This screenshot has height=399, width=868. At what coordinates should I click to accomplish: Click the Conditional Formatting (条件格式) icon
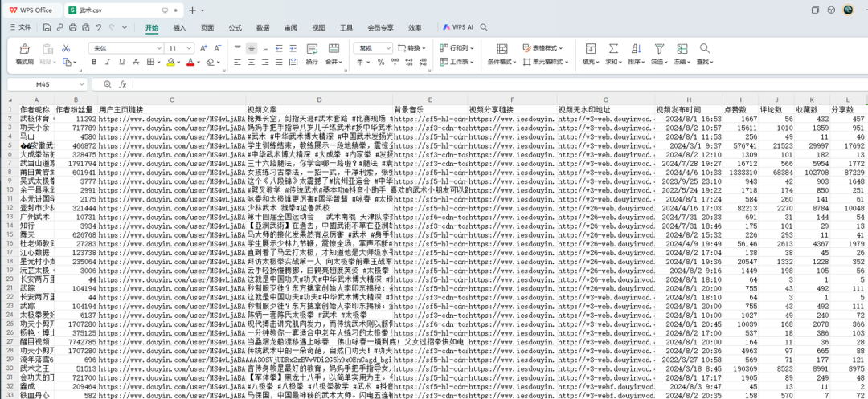click(x=502, y=49)
